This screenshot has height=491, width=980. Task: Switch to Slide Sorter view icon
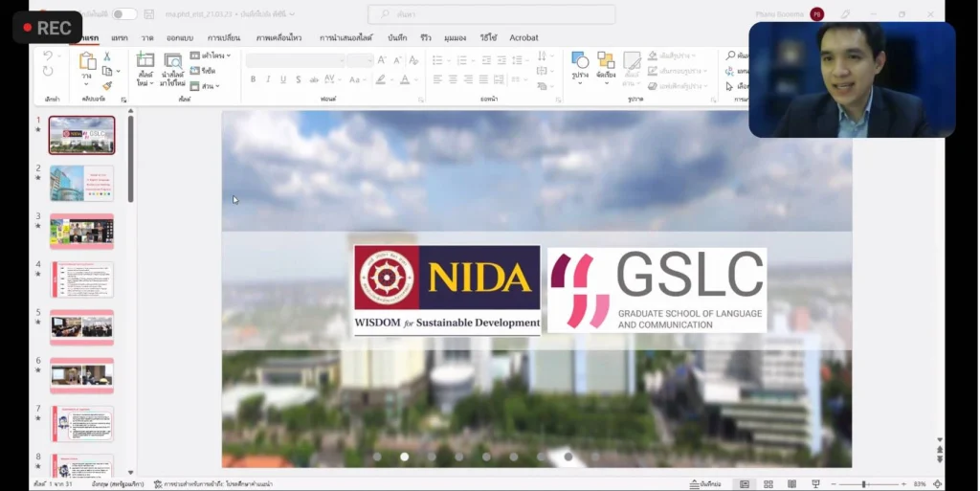point(768,484)
